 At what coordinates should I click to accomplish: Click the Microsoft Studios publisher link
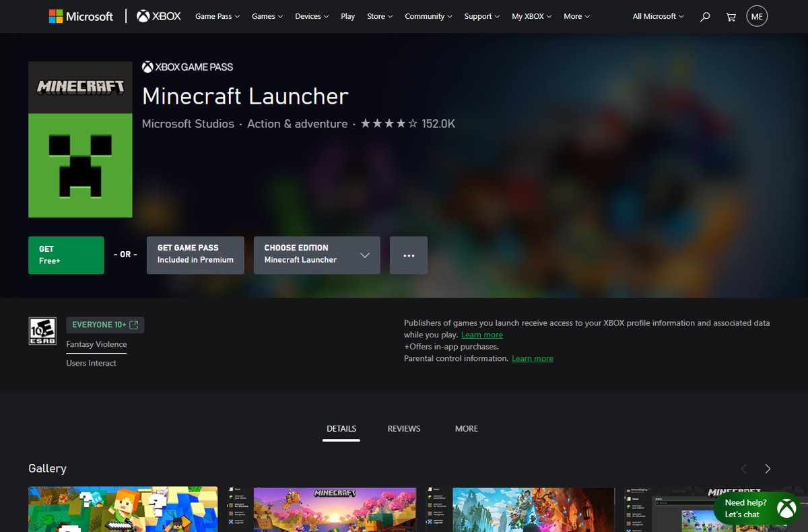(x=188, y=124)
